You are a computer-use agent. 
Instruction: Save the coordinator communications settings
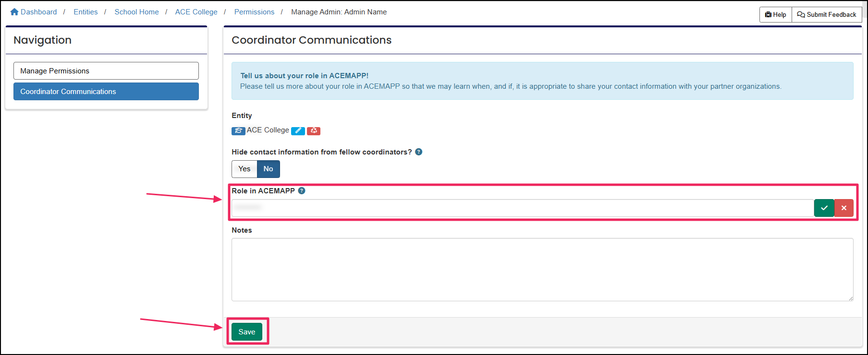pyautogui.click(x=247, y=331)
